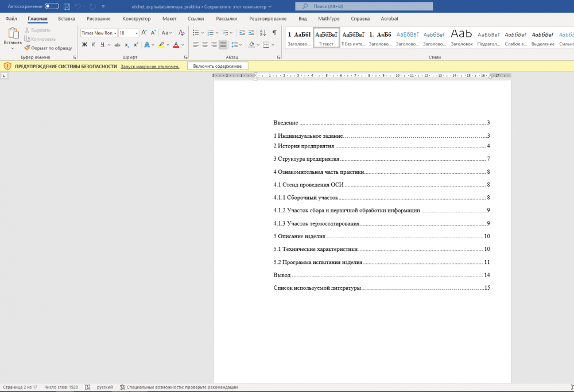574x392 pixels.
Task: Show paragraph marks with ¶ icon
Action: coord(274,33)
